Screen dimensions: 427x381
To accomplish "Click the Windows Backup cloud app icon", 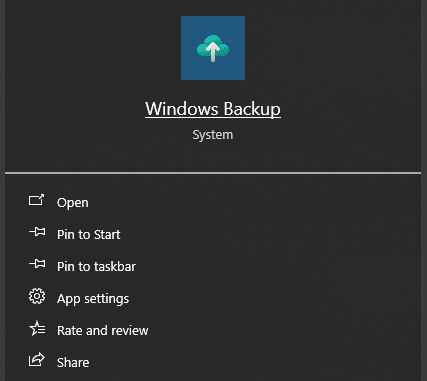I will point(213,48).
